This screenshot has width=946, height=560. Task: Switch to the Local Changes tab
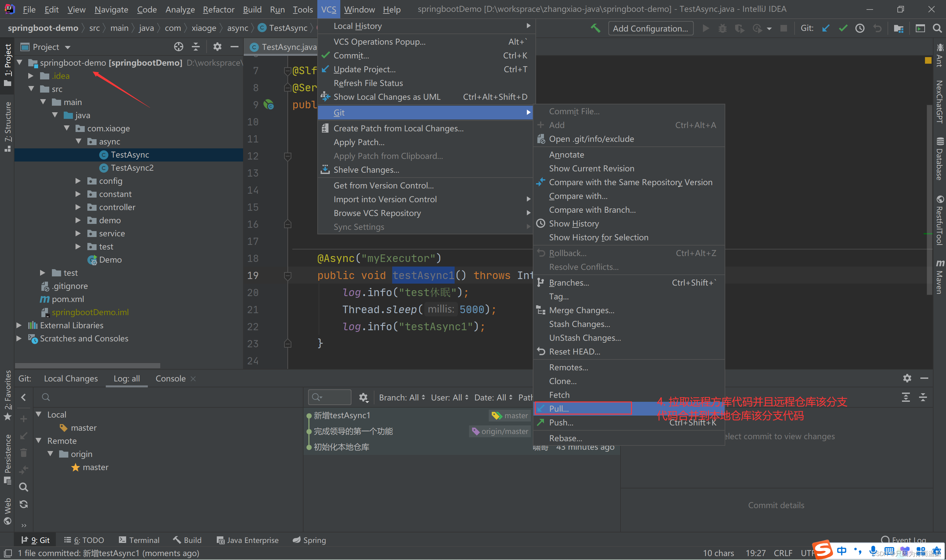[71, 378]
